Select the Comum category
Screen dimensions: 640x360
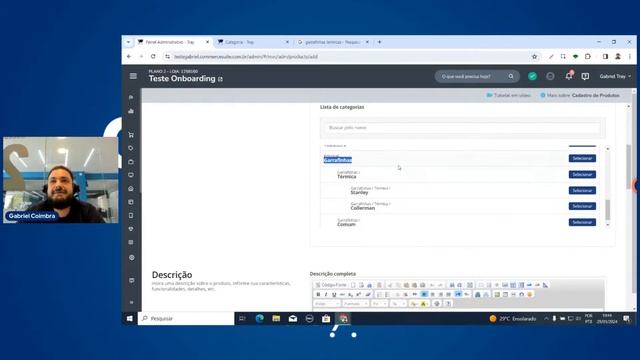(582, 222)
